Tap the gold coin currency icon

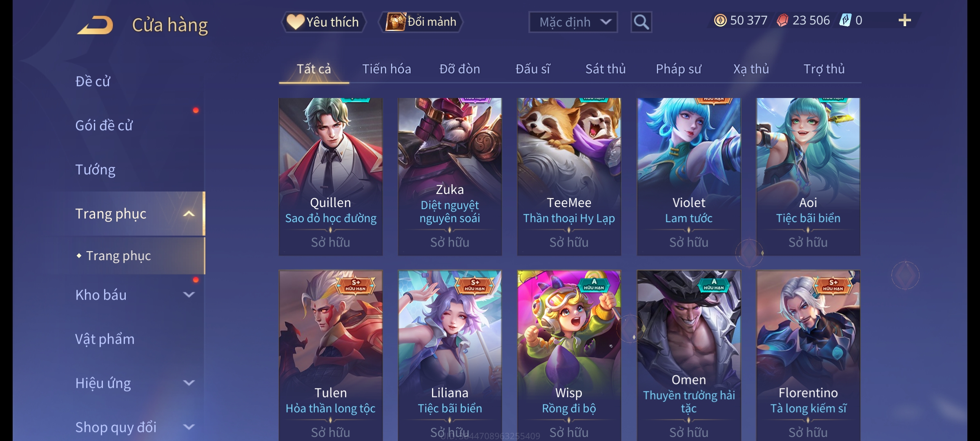pos(720,20)
